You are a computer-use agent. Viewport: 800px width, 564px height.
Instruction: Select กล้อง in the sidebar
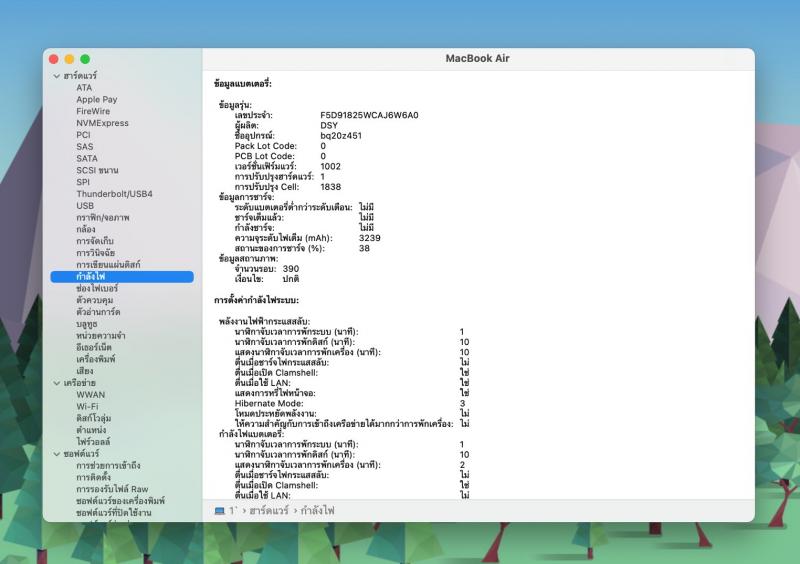[x=86, y=229]
